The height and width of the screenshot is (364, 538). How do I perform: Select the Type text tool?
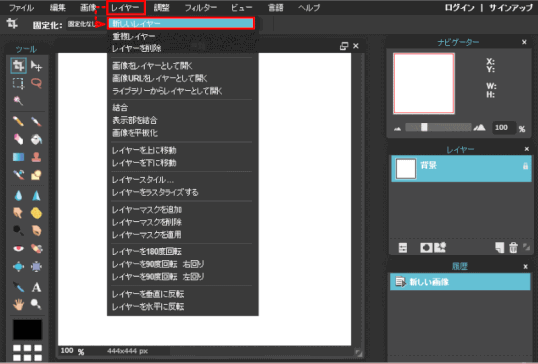click(36, 287)
